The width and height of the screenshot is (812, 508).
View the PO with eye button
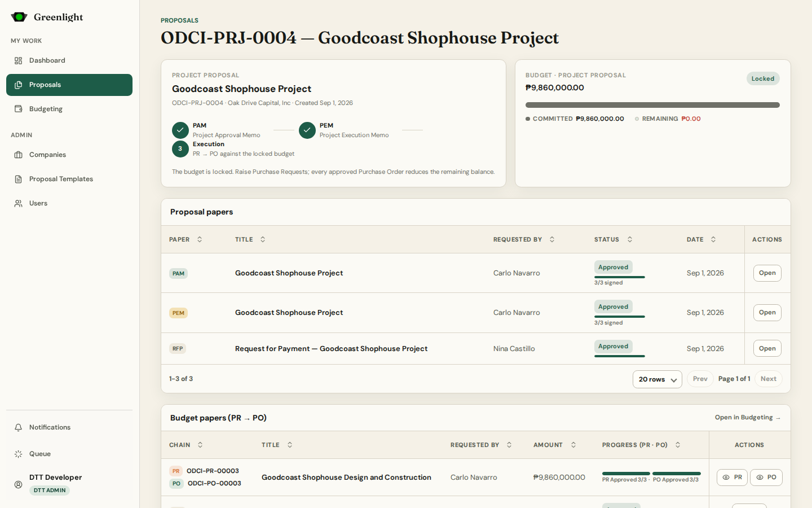click(766, 478)
